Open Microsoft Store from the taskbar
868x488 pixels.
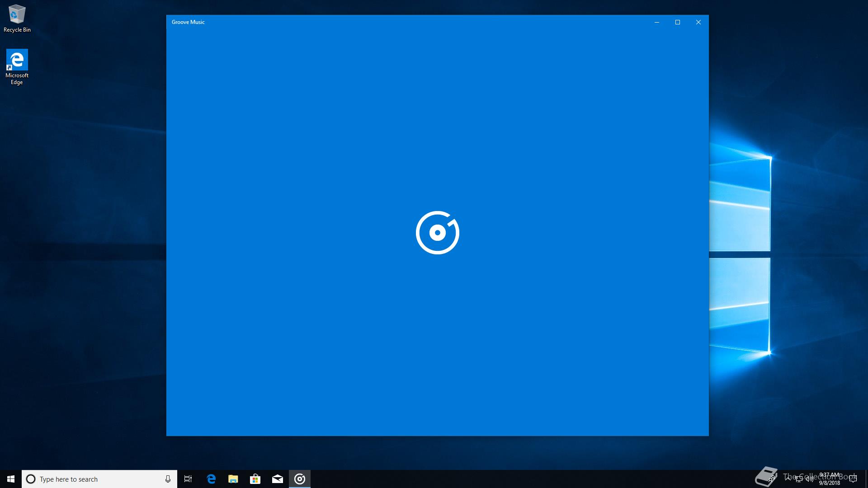pyautogui.click(x=255, y=479)
